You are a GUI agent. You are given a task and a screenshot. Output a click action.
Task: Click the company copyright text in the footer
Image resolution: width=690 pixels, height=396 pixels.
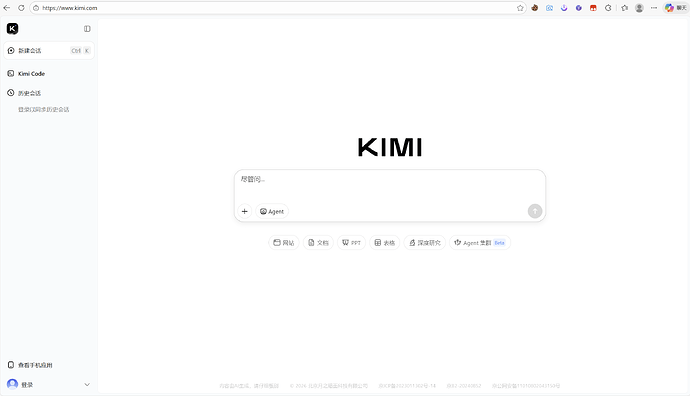(329, 386)
